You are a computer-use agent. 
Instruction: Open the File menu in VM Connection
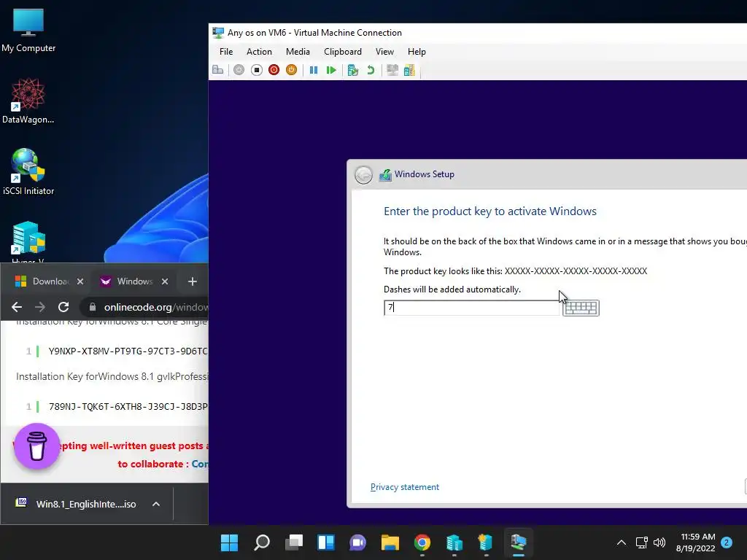pos(226,52)
